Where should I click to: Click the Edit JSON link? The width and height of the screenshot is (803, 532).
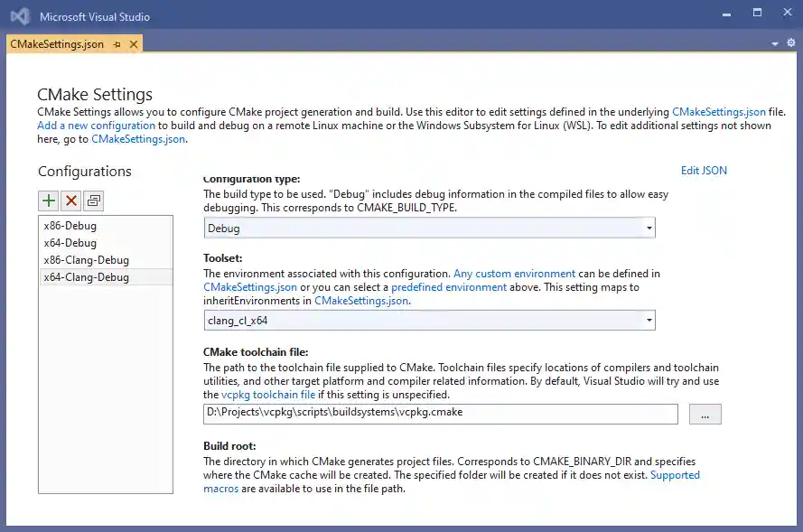coord(704,170)
